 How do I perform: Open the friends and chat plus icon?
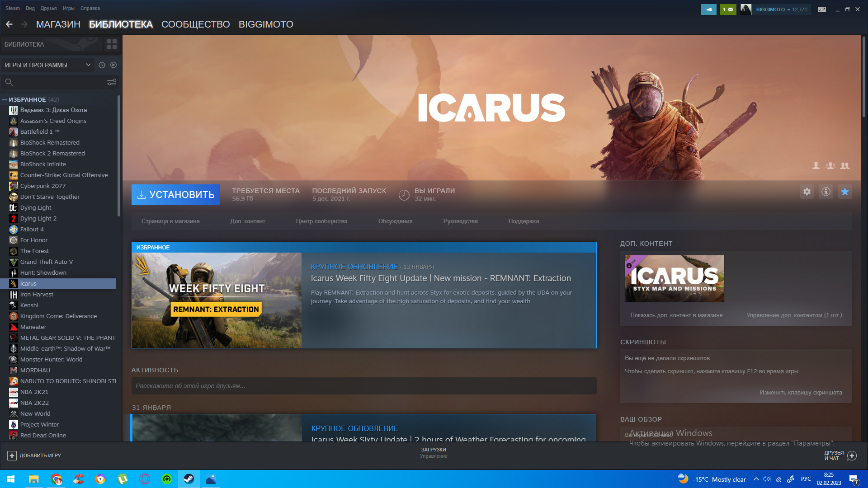[x=852, y=455]
